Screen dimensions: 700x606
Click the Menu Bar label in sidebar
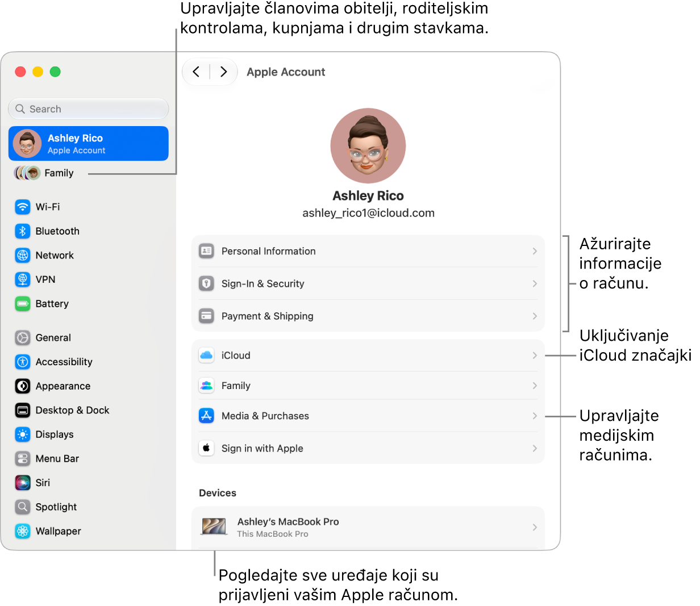coord(57,458)
